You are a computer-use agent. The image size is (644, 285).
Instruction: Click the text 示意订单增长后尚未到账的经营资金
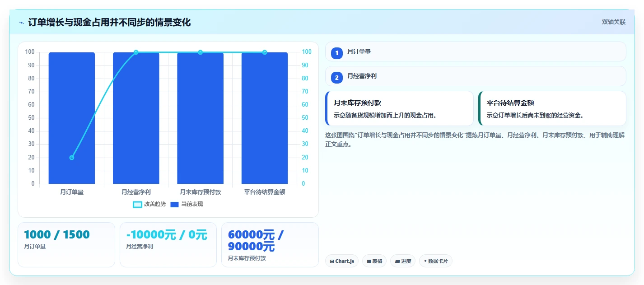[536, 115]
